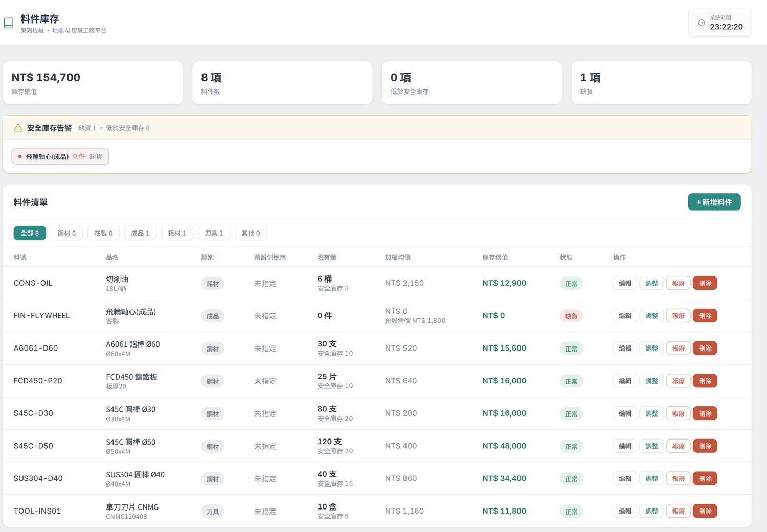The image size is (767, 532).
Task: Click the 8 項 料件數 card
Action: coord(282,83)
